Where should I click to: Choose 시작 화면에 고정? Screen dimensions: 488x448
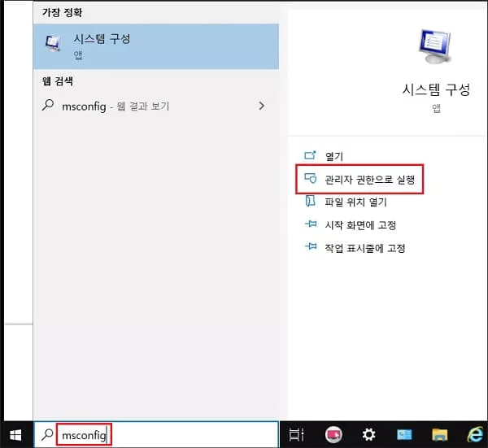click(x=360, y=225)
